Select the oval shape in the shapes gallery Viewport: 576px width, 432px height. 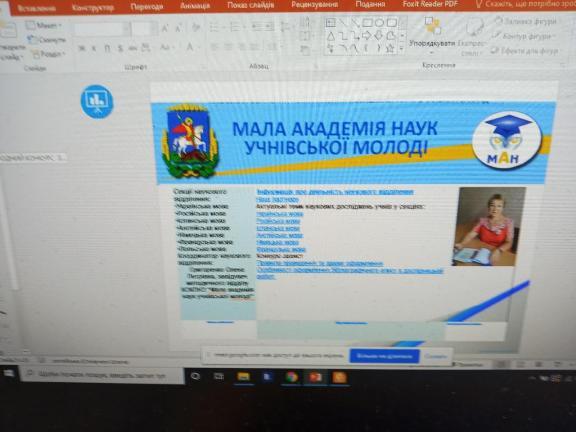tap(379, 23)
